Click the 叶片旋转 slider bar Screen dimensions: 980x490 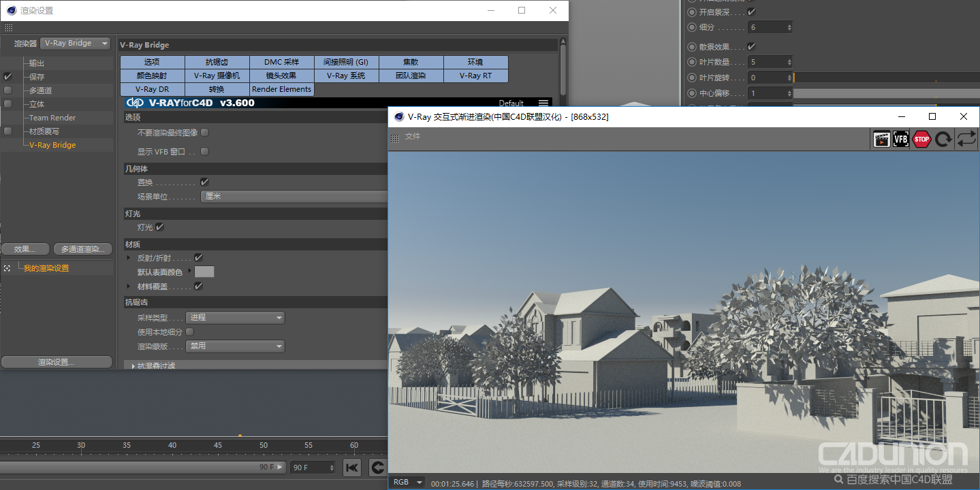pyautogui.click(x=886, y=78)
